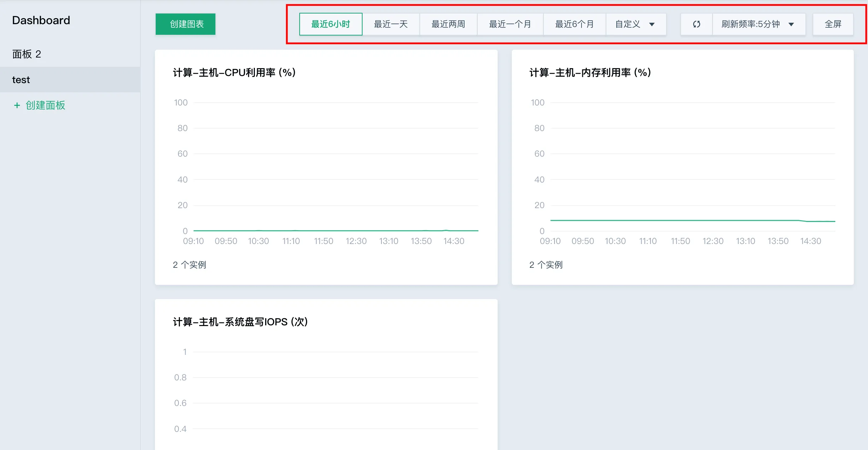Open the 刷新频率:5分钟 dropdown
This screenshot has width=868, height=450.
[758, 24]
